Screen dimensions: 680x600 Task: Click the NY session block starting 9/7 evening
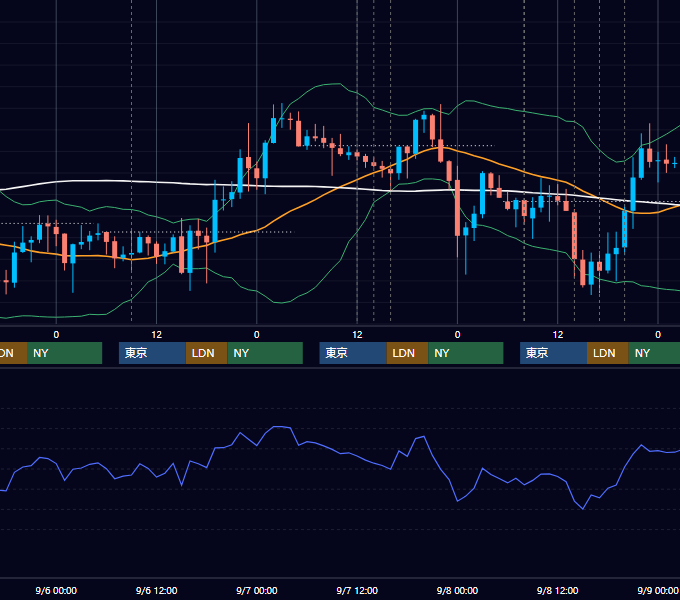point(466,353)
